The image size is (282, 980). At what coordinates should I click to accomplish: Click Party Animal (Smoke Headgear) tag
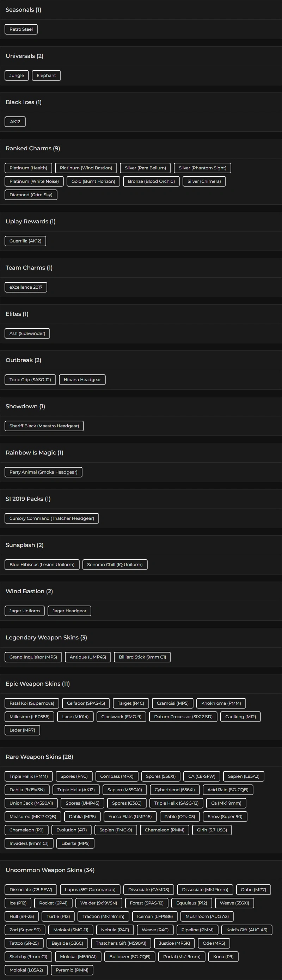(x=43, y=472)
